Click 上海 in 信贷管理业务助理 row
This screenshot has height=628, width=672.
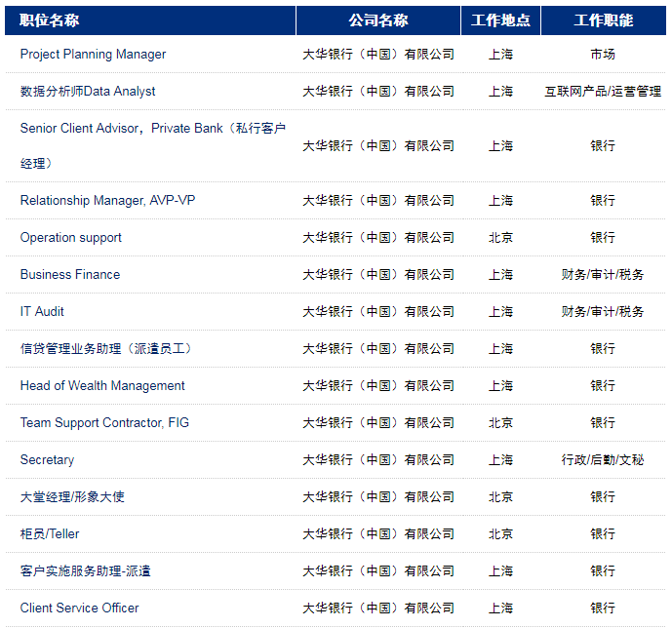[500, 349]
